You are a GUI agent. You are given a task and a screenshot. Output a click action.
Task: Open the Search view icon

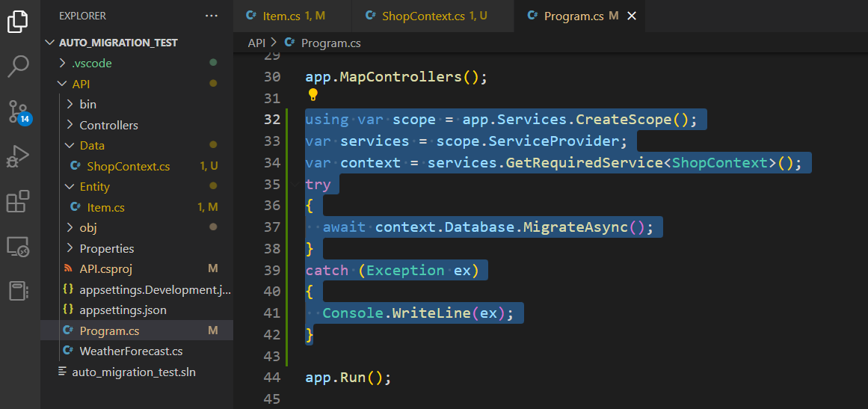tap(18, 66)
